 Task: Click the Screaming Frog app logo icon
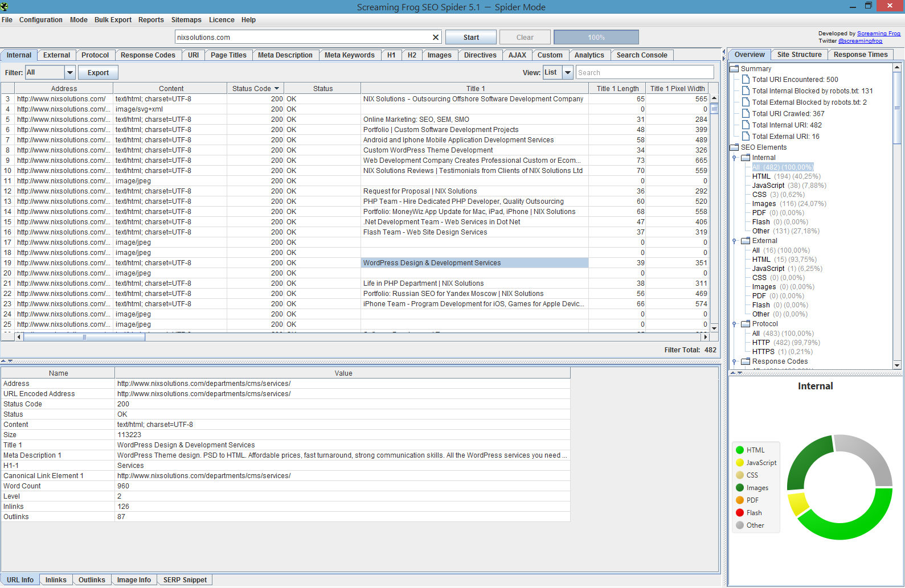tap(4, 7)
